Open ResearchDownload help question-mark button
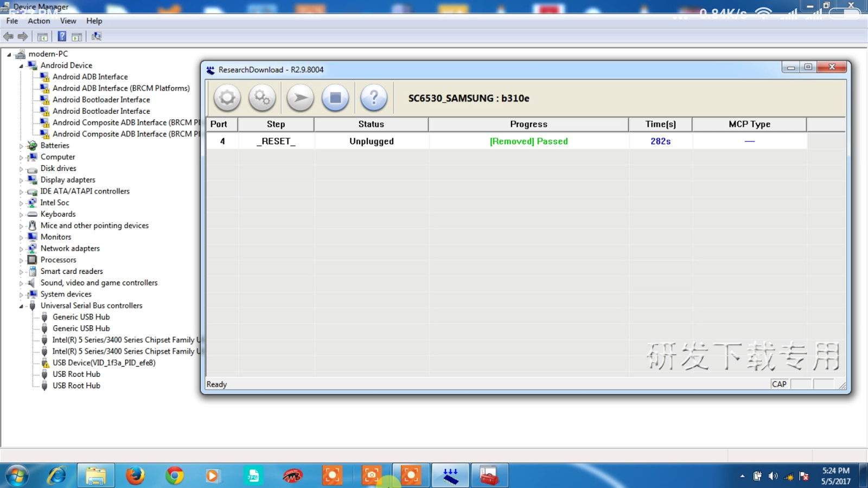The height and width of the screenshot is (488, 868). pyautogui.click(x=374, y=98)
